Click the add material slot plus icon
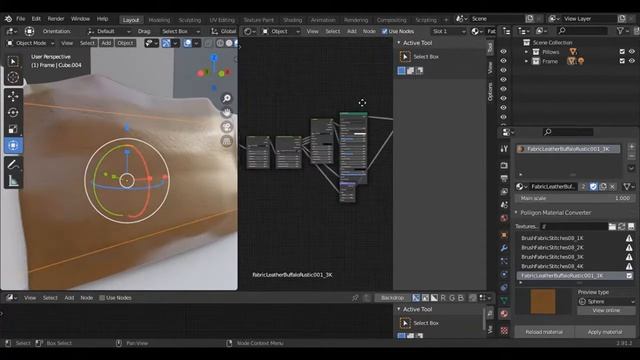 click(631, 147)
